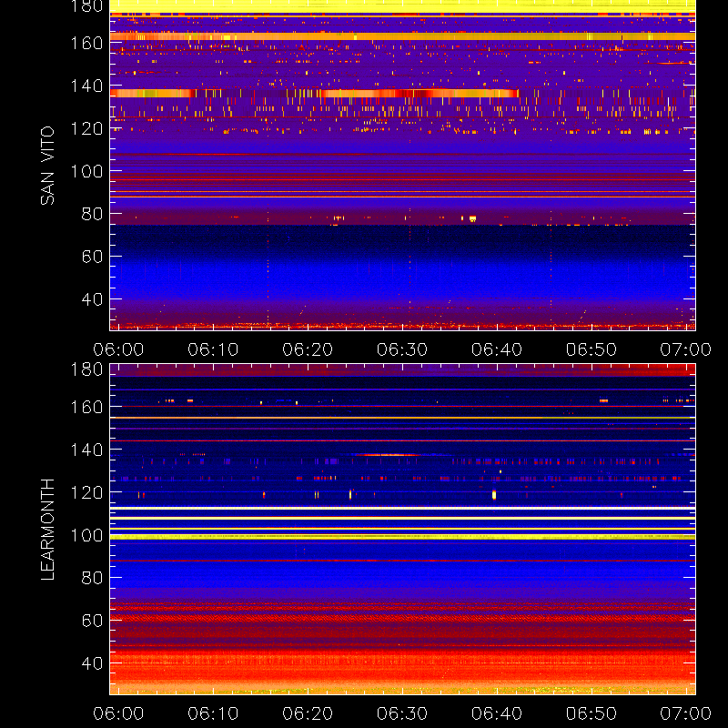Screen dimensions: 728x728
Task: Select the 160 frequency label on San Vito plot
Action: pyautogui.click(x=86, y=43)
